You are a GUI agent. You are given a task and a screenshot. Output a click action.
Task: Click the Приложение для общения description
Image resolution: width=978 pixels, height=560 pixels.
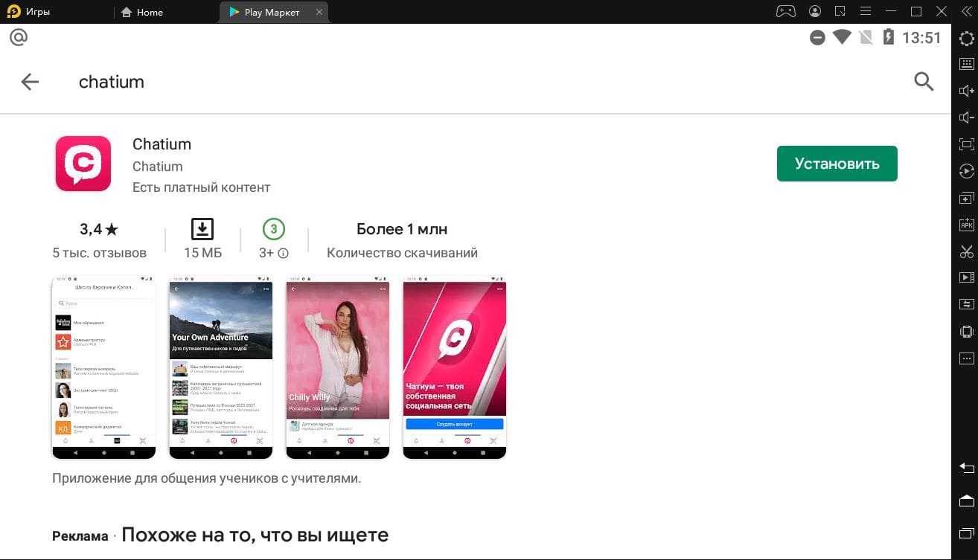206,478
